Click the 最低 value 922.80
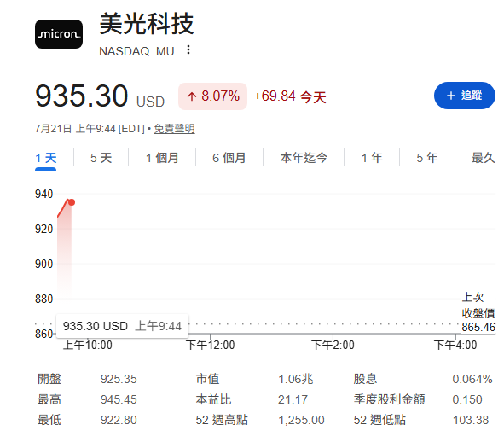 tap(119, 420)
